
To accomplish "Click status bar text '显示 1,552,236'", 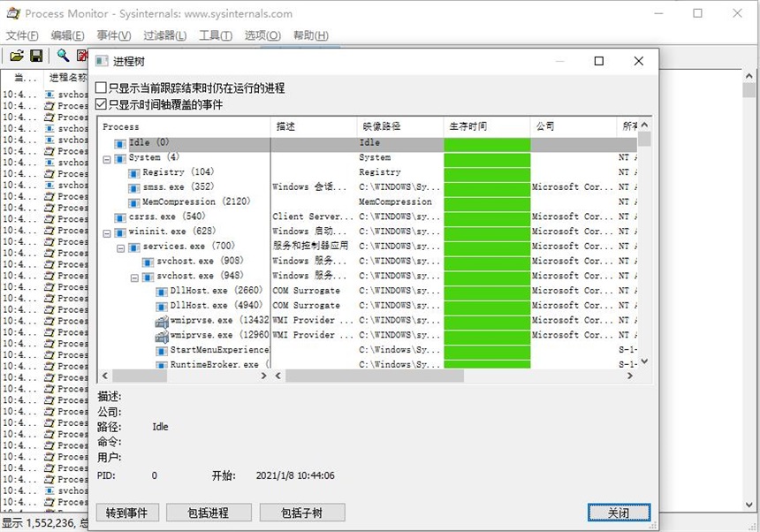I will 39,523.
